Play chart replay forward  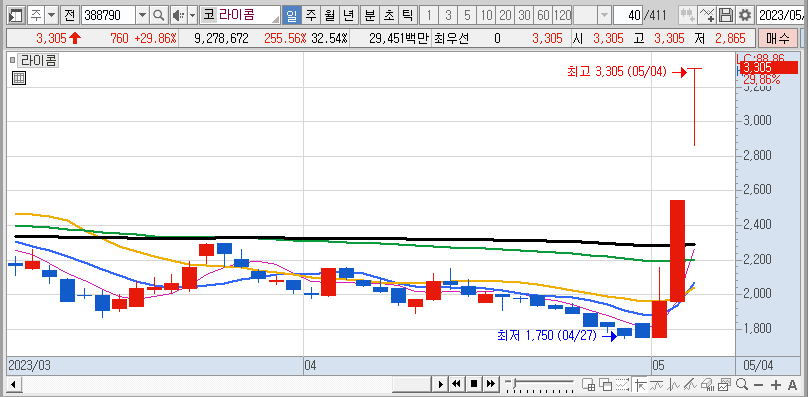(441, 384)
